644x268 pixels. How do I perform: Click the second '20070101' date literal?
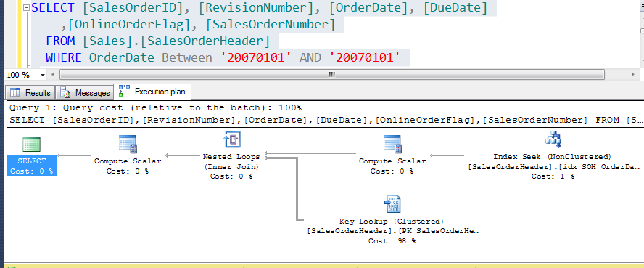click(x=365, y=57)
